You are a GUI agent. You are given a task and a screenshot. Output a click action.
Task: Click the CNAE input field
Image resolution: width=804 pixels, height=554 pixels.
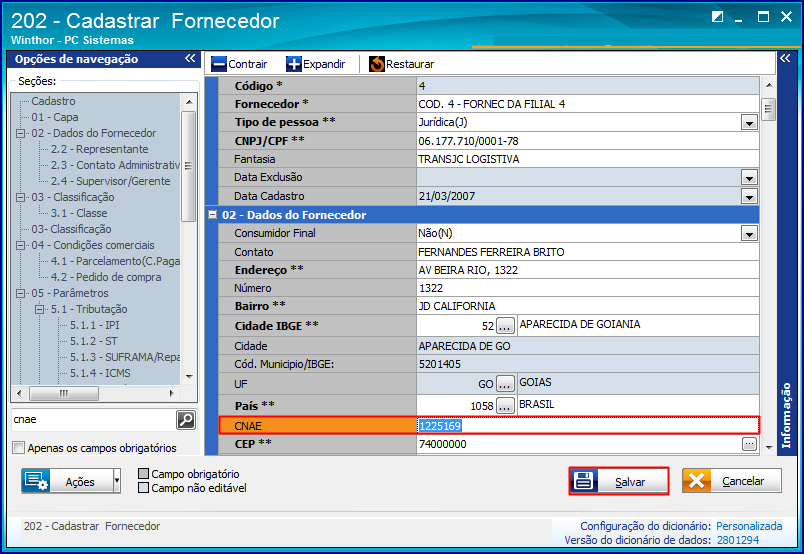pos(588,426)
